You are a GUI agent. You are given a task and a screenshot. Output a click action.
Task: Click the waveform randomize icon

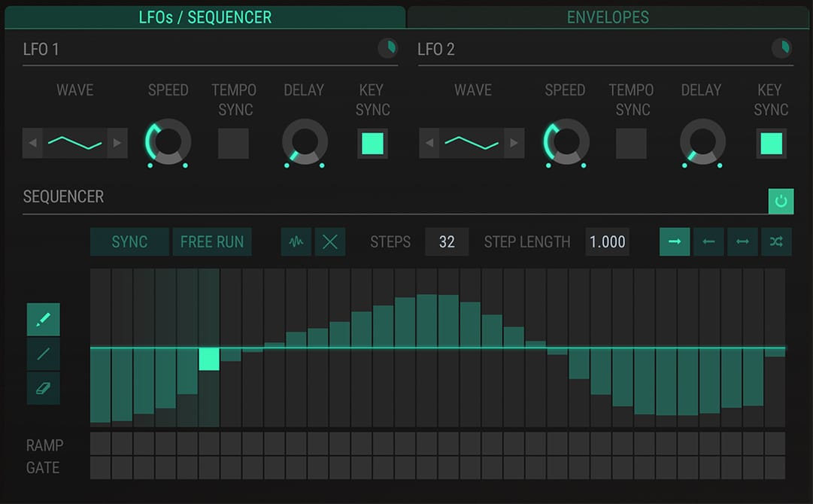[296, 241]
